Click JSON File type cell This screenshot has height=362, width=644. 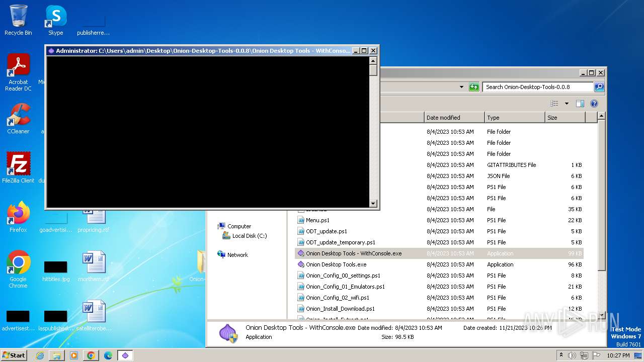tap(498, 176)
